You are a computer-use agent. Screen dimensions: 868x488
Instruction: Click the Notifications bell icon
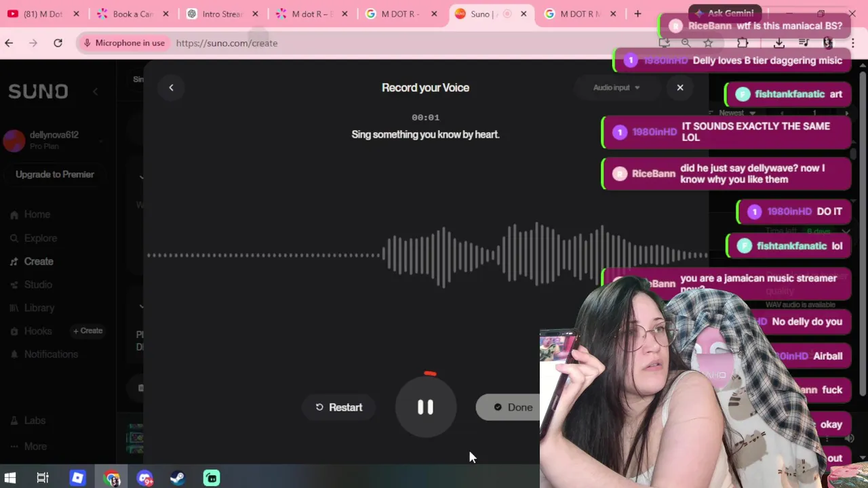coord(14,354)
